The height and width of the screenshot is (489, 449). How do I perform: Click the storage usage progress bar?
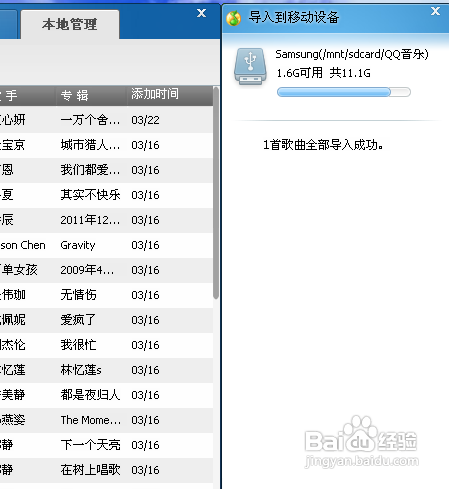click(344, 92)
